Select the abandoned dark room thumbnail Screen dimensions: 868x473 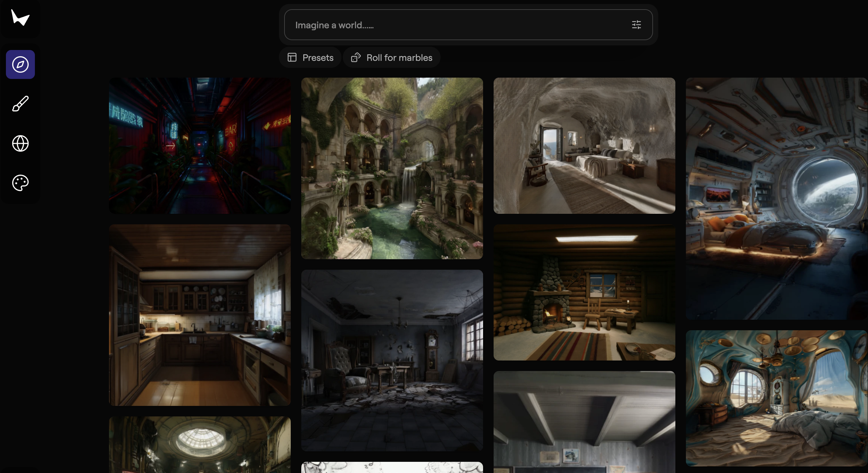(x=392, y=360)
